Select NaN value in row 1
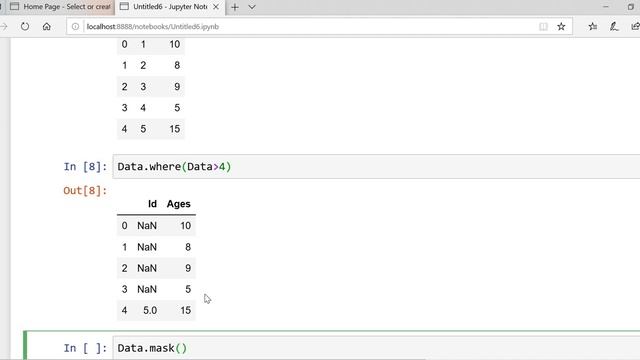Viewport: 640px width, 360px height. 147,247
